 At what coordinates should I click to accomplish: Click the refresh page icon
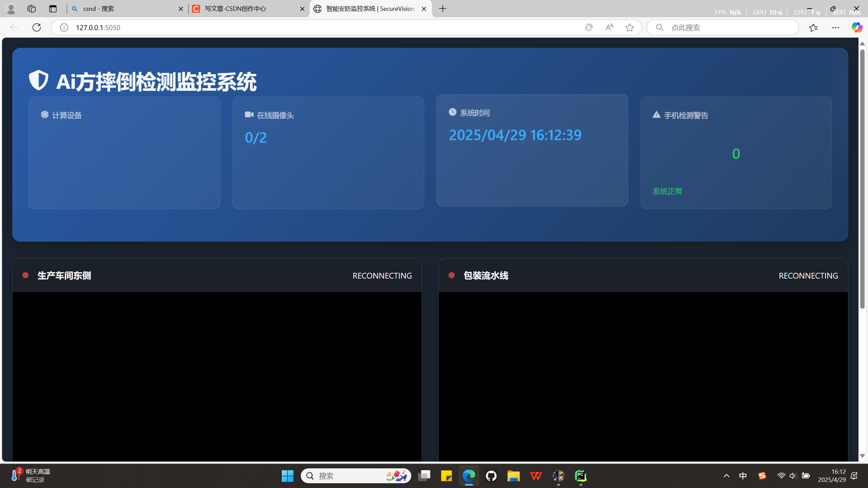point(37,27)
